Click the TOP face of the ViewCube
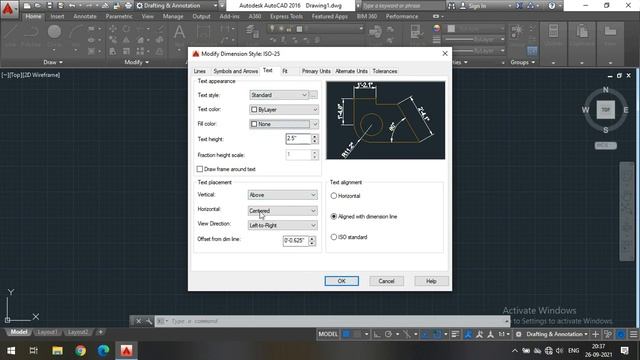The width and height of the screenshot is (640, 360). tap(606, 110)
